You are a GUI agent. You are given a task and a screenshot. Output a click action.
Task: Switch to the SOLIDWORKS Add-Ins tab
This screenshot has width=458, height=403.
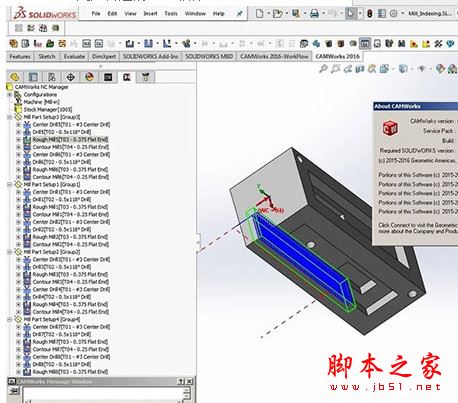coord(150,57)
